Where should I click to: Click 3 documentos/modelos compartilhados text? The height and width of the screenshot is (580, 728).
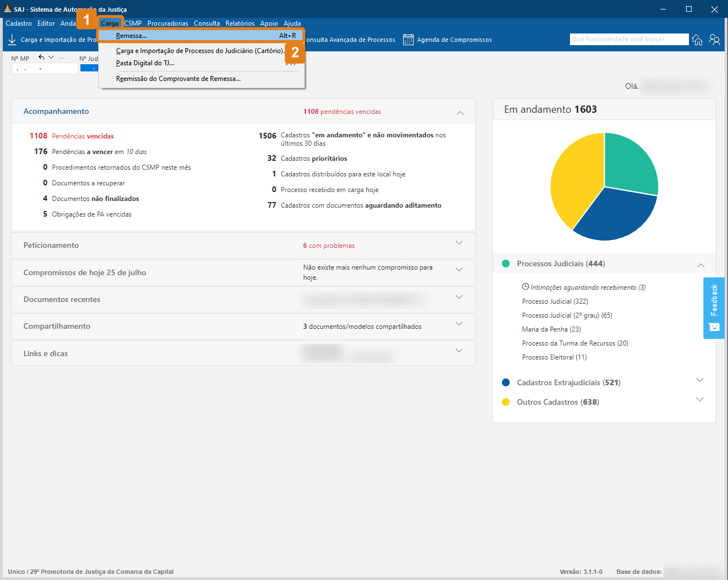coord(362,327)
